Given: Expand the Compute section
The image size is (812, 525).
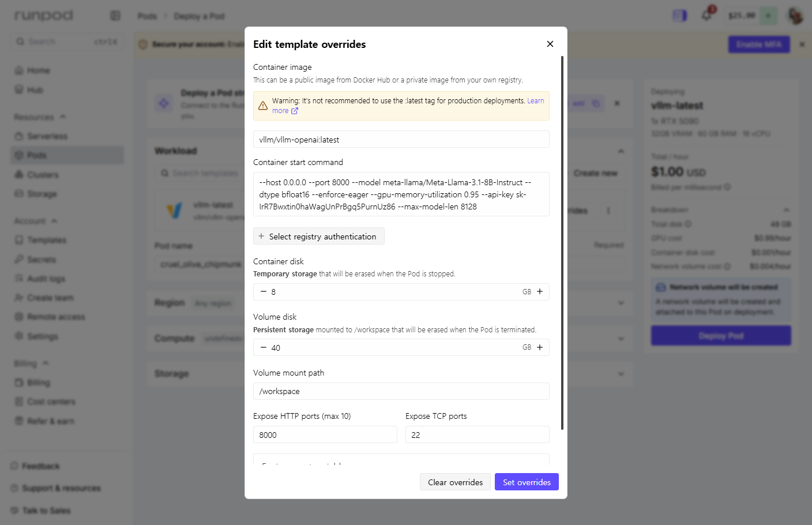Looking at the screenshot, I should pos(621,339).
